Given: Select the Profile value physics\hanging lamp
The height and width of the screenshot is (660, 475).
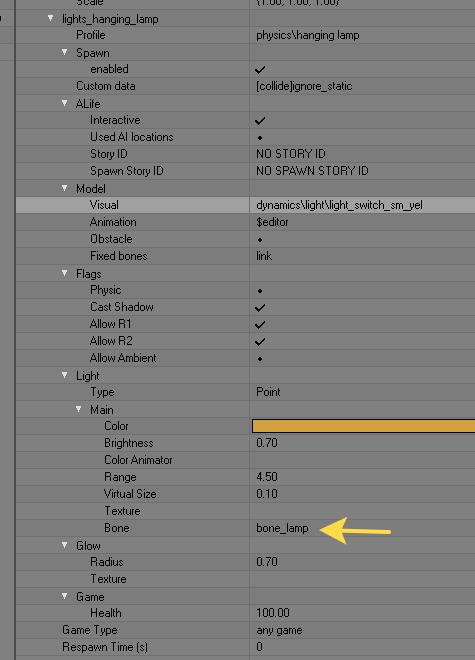Looking at the screenshot, I should pyautogui.click(x=307, y=35).
